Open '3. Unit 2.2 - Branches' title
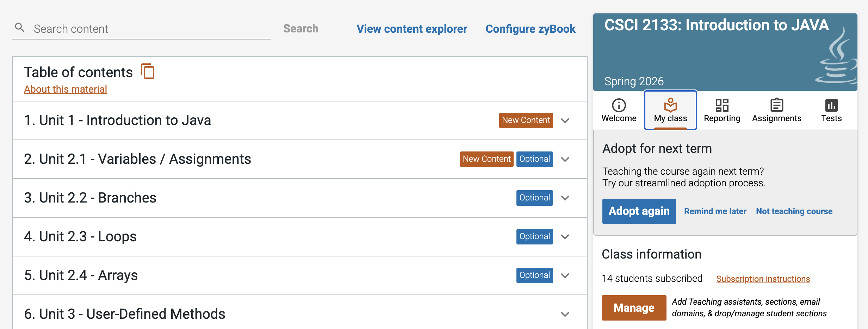This screenshot has width=868, height=329. [x=90, y=198]
